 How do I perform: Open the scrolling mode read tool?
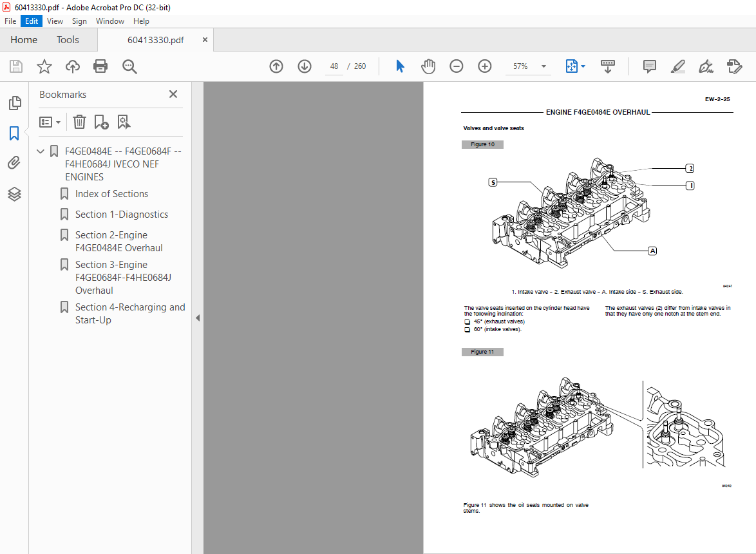pos(607,66)
